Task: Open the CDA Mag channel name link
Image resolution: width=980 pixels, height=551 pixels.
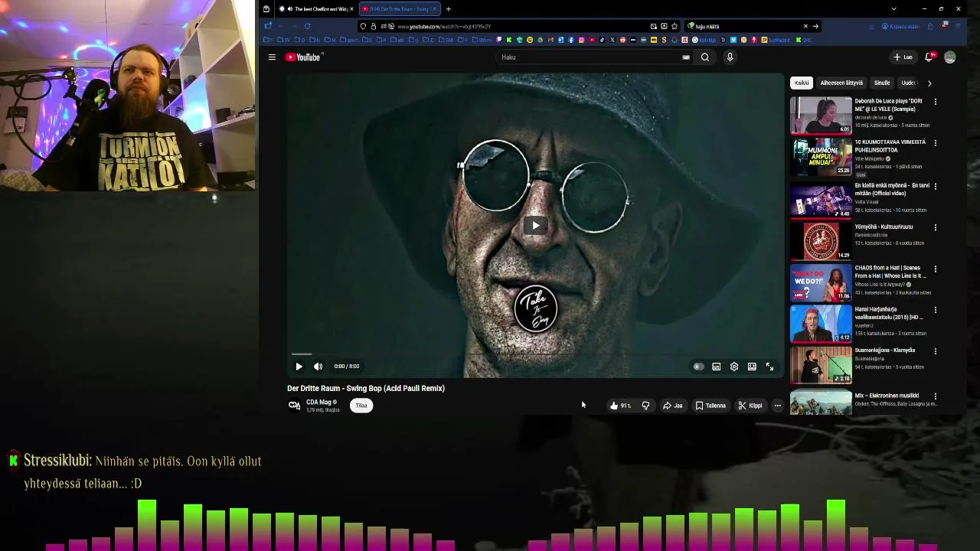Action: click(318, 402)
